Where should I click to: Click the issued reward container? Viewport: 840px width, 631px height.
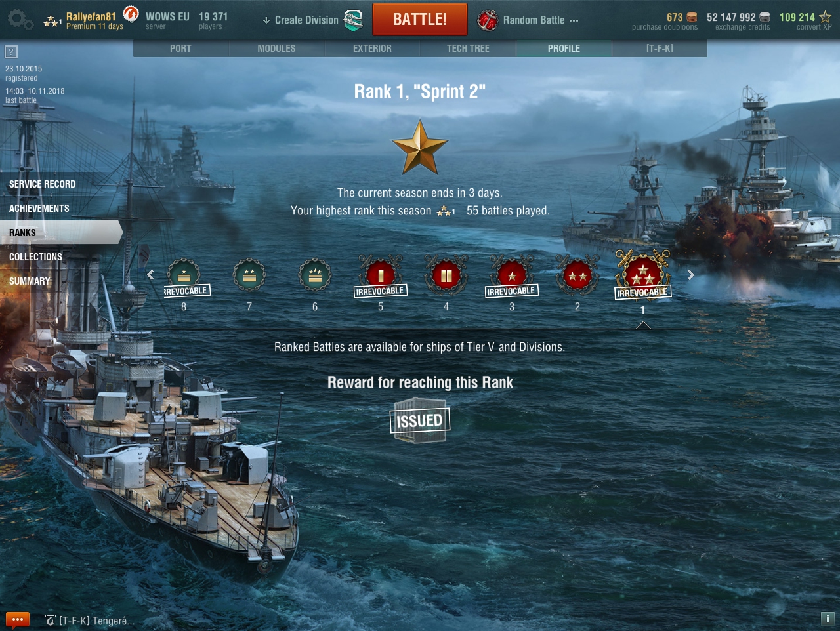[420, 420]
